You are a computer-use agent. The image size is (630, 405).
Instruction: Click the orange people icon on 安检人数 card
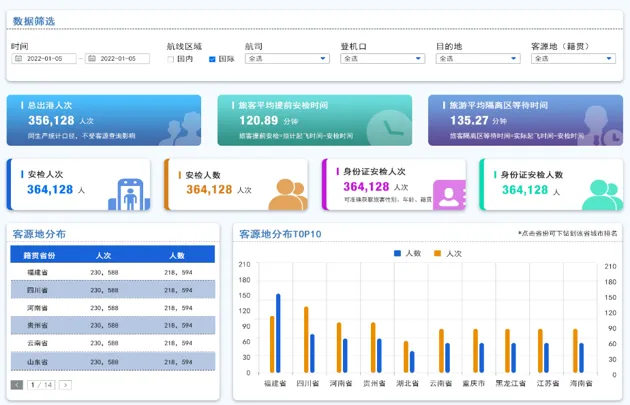[x=288, y=194]
